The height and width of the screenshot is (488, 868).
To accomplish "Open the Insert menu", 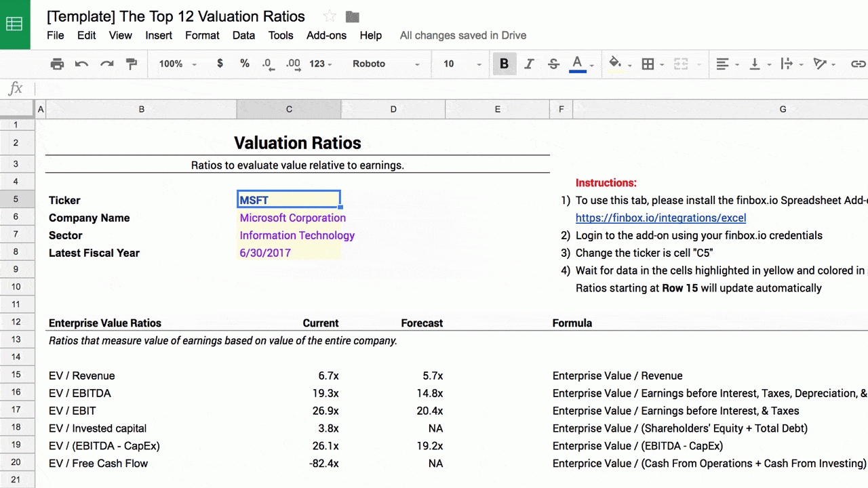I will [x=159, y=35].
